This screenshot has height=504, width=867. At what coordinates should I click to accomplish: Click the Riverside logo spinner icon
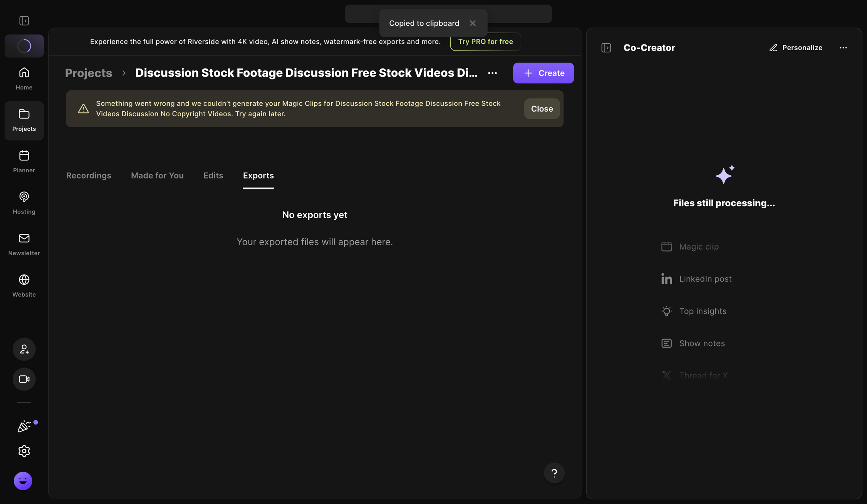click(24, 46)
